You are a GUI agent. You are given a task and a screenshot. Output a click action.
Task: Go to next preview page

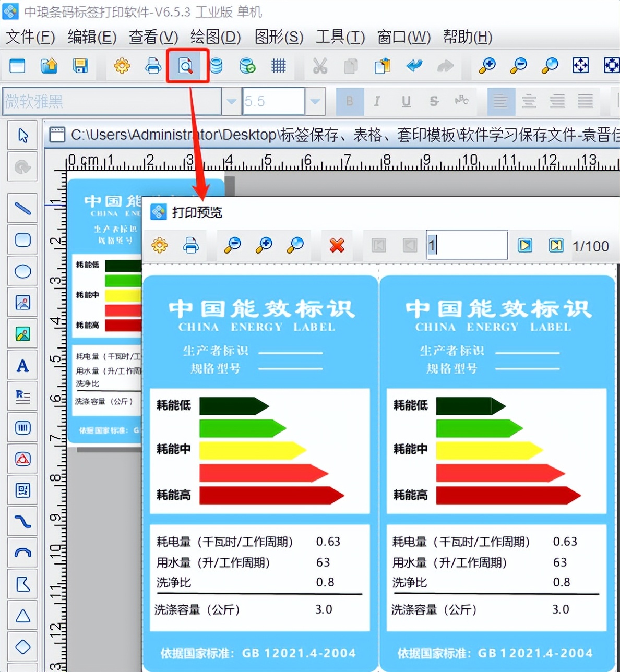coord(525,245)
